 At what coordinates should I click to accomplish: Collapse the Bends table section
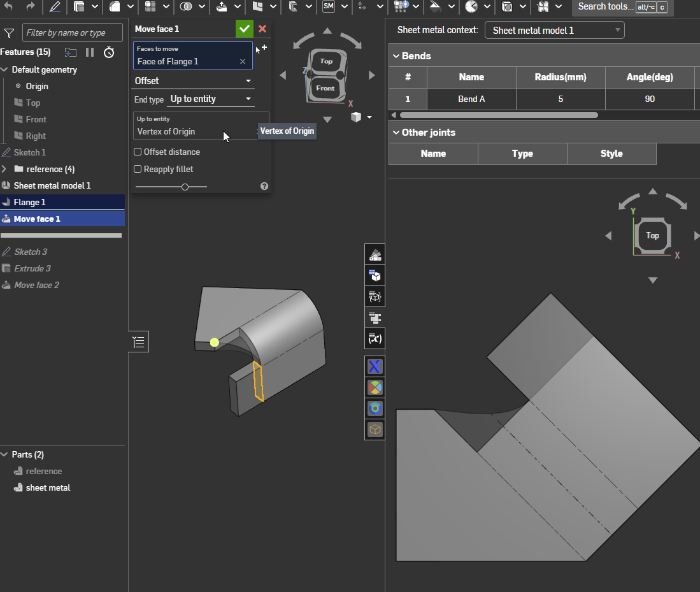point(396,56)
